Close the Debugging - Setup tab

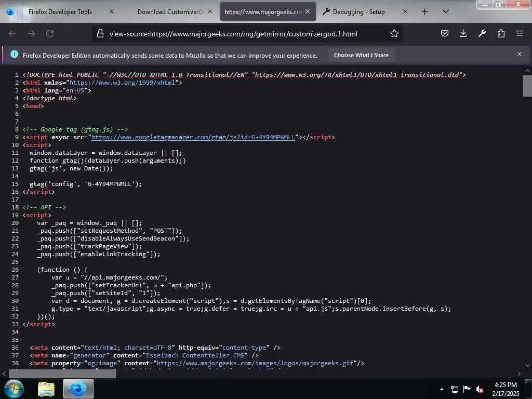pyautogui.click(x=405, y=11)
